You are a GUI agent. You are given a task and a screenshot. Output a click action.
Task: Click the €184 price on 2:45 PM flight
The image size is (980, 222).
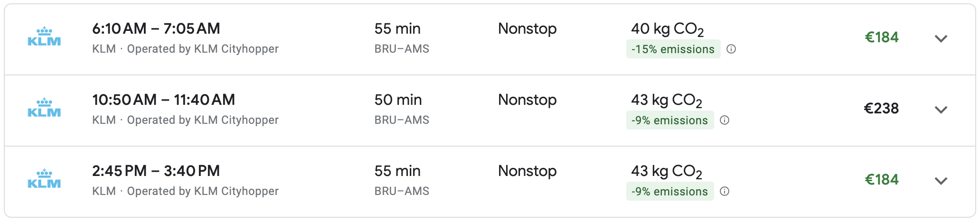click(882, 180)
